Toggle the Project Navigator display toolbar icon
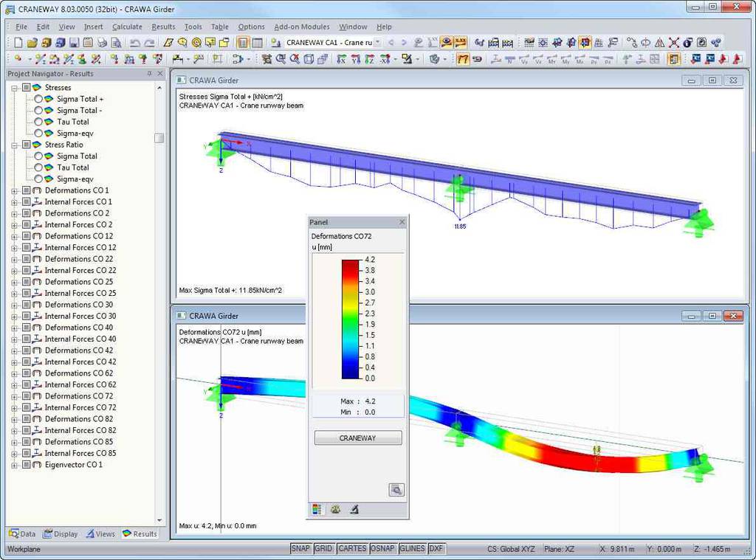756x560 pixels. (x=243, y=42)
